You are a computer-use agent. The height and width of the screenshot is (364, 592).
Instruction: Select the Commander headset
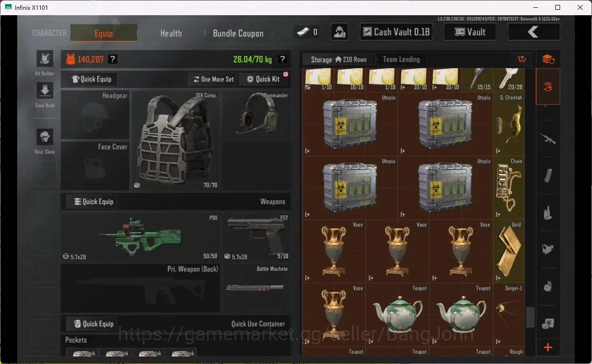[x=256, y=115]
